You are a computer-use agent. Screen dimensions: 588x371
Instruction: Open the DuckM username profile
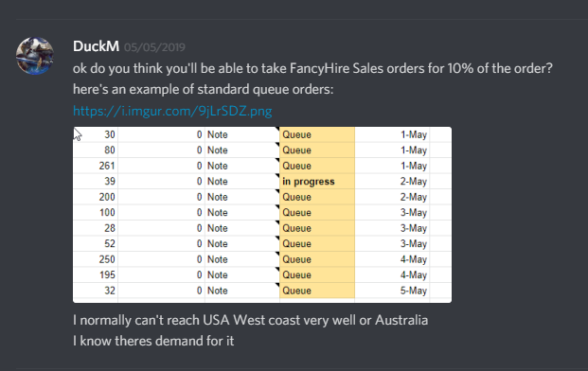click(96, 46)
